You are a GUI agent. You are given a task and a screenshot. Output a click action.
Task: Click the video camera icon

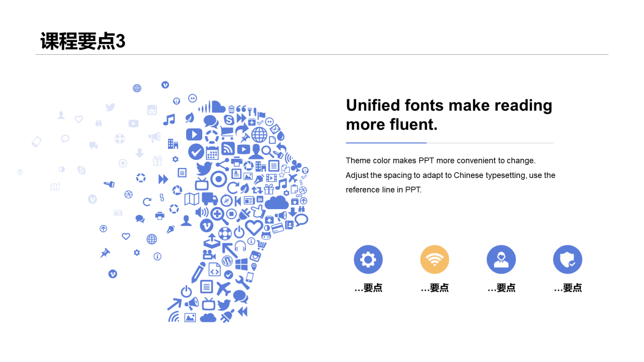point(209,254)
